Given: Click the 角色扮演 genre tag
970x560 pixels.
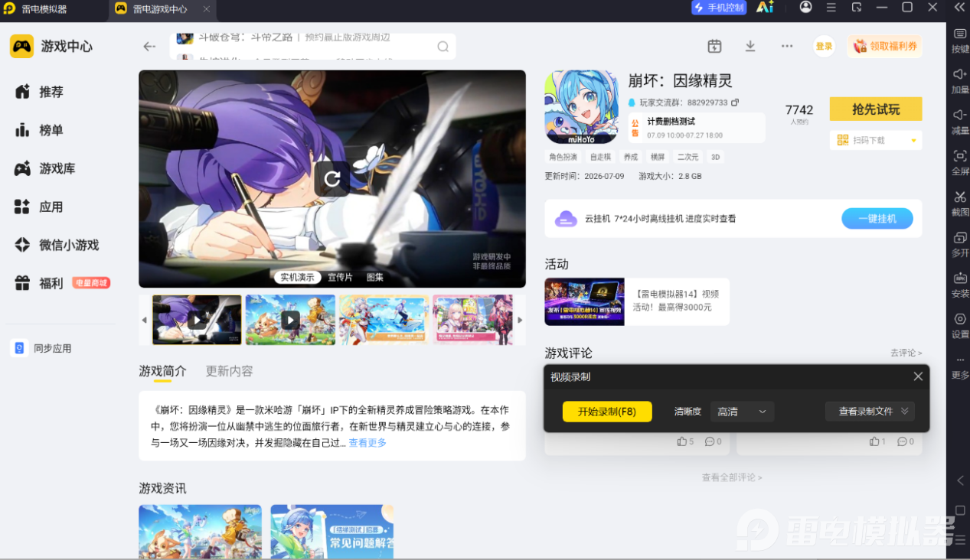Looking at the screenshot, I should coord(563,157).
